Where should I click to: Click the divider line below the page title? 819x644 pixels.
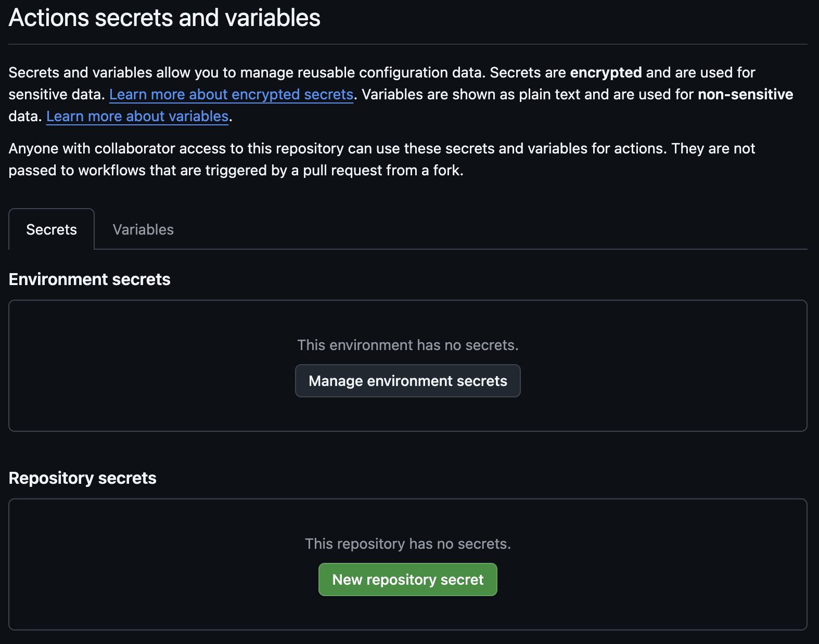pyautogui.click(x=407, y=44)
